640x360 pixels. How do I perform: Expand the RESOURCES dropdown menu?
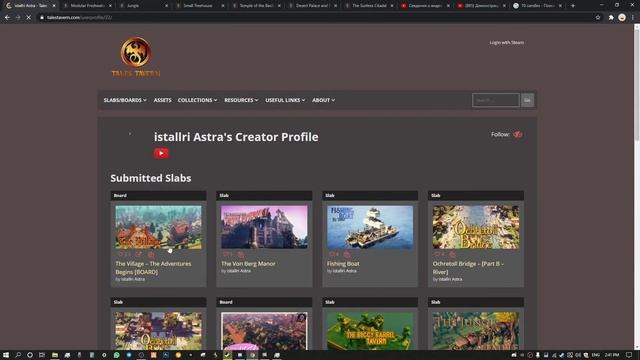[241, 100]
